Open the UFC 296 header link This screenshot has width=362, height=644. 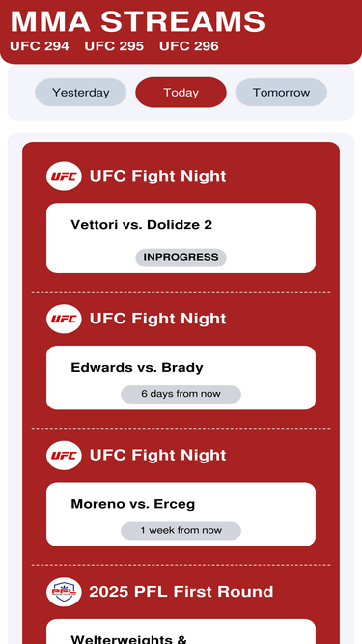[x=189, y=46]
